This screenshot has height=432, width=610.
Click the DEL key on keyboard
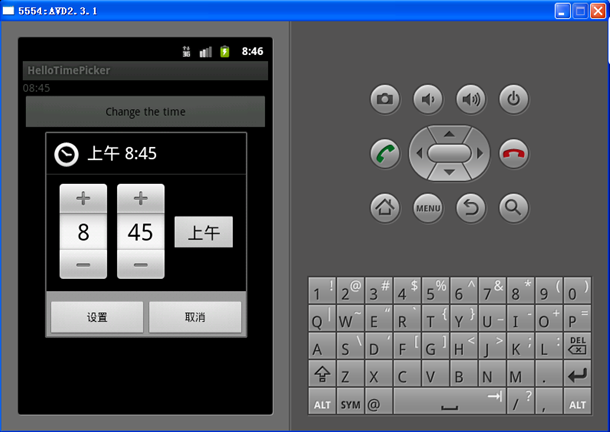[x=577, y=346]
